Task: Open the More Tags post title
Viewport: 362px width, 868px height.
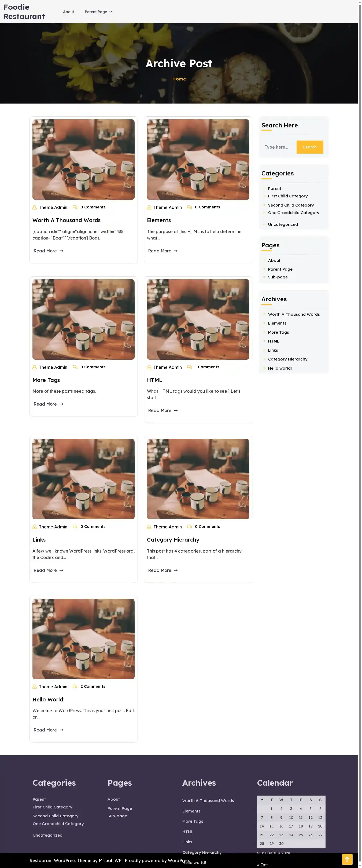Action: click(x=46, y=380)
